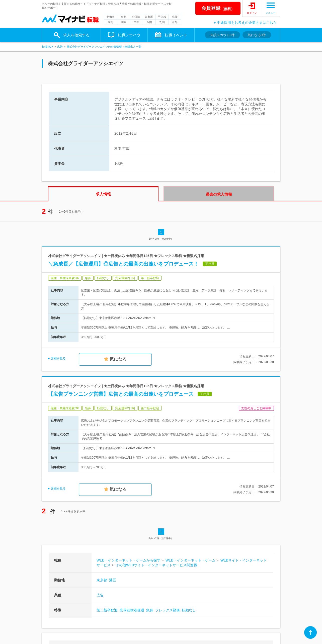Select the 北海道 region link
The width and height of the screenshot is (322, 644).
tap(111, 17)
